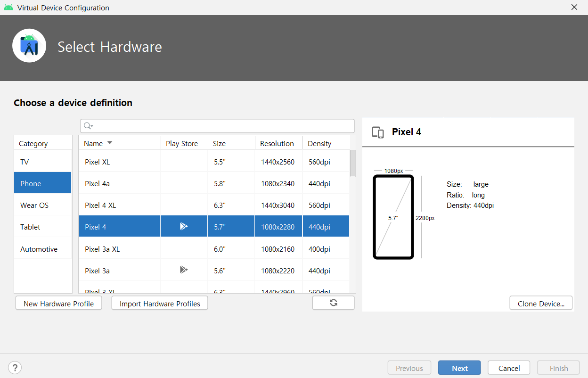Click the 1080x2340 resolution cell
This screenshot has width=588, height=378.
click(278, 183)
